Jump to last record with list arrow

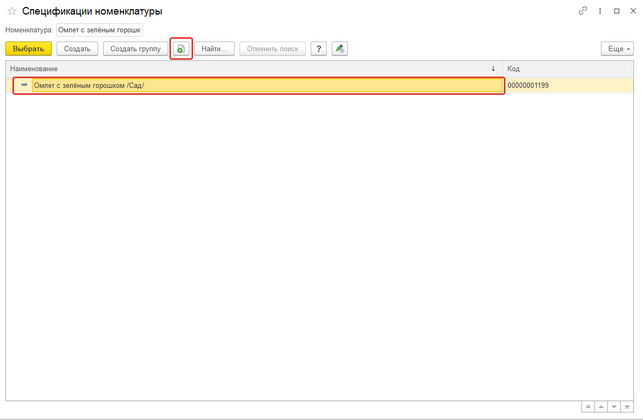tap(626, 407)
